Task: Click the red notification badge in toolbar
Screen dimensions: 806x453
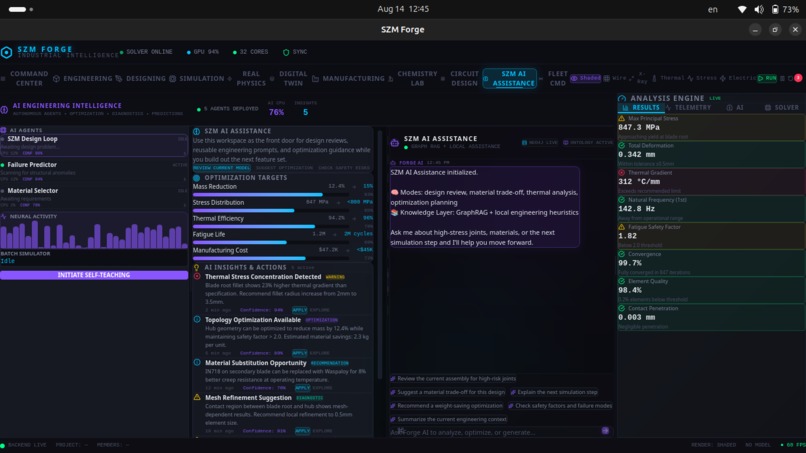Action: 798,78
